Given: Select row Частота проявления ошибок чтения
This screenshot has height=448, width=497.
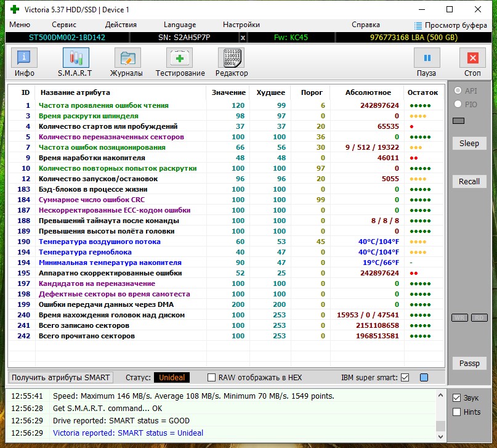Looking at the screenshot, I should (226, 105).
